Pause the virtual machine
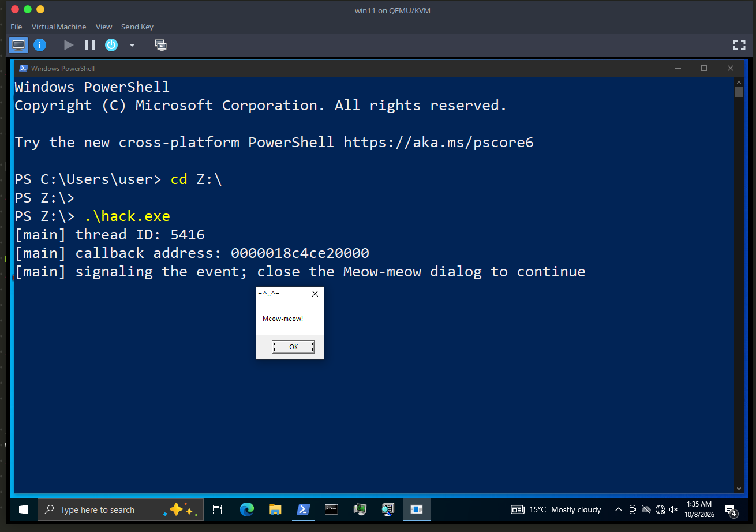Screen dimensions: 756x532 coord(90,44)
